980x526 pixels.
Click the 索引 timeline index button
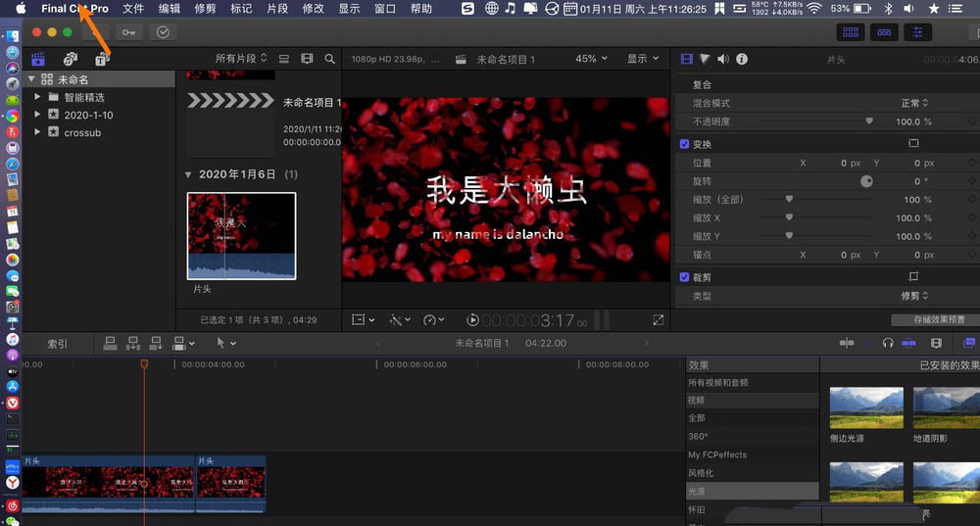[x=58, y=344]
